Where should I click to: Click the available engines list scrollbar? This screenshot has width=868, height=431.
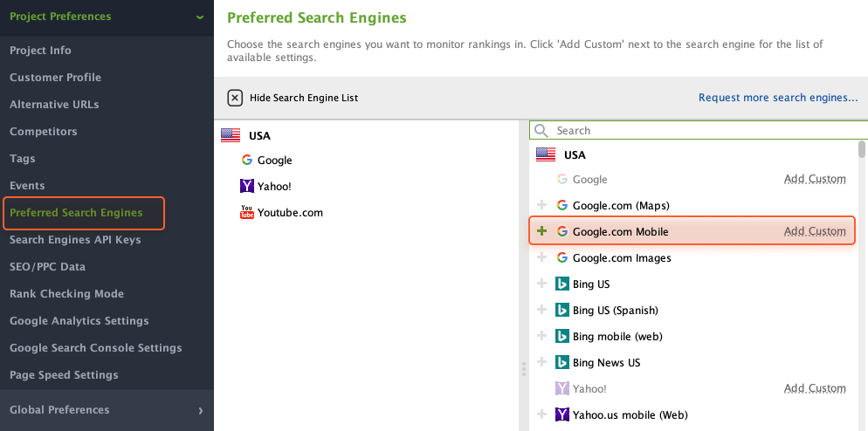[861, 149]
